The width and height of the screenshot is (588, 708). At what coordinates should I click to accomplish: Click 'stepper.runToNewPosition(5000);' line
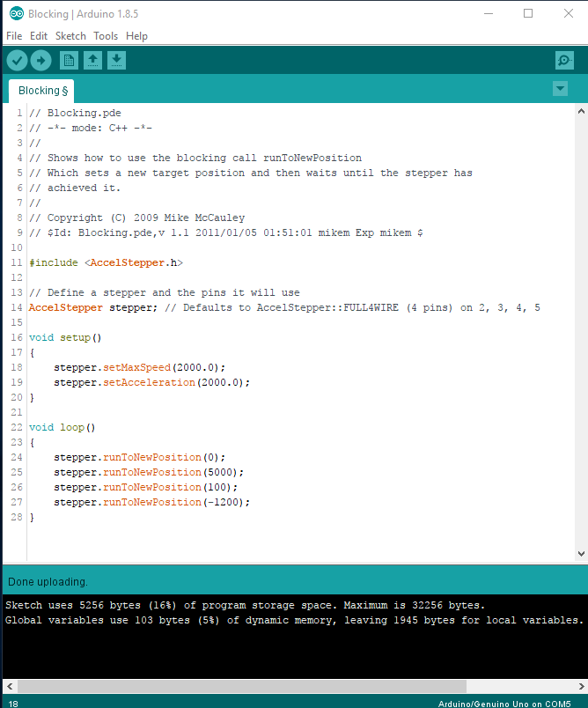pyautogui.click(x=149, y=472)
